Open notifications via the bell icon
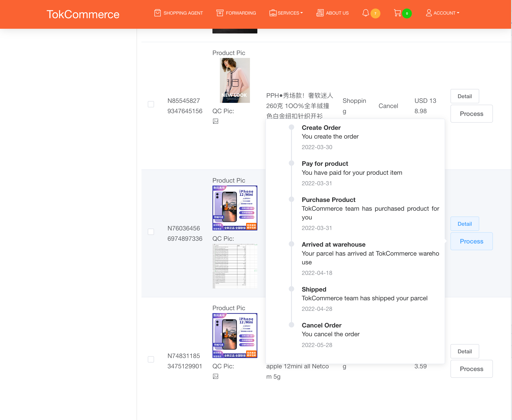Screen dimensions: 512x420 [x=365, y=13]
